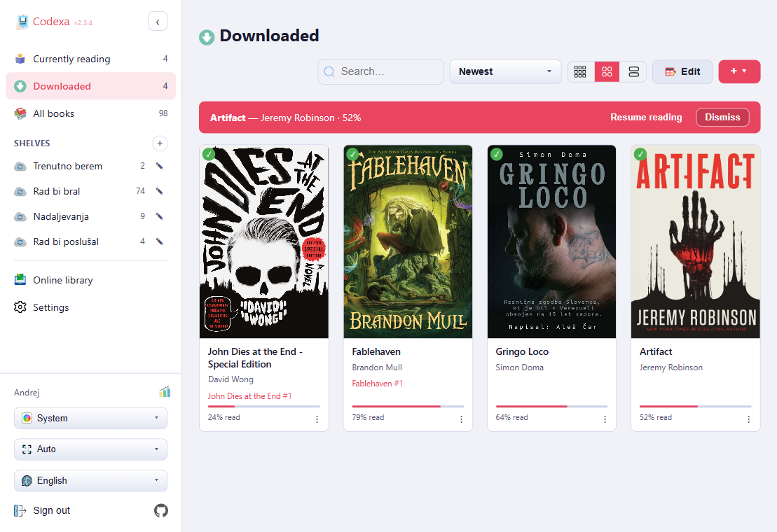777x532 pixels.
Task: Collapse the sidebar with the chevron button
Action: pyautogui.click(x=158, y=22)
